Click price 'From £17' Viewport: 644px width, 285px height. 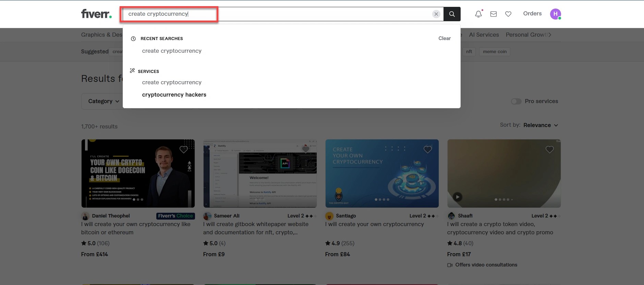(x=459, y=254)
